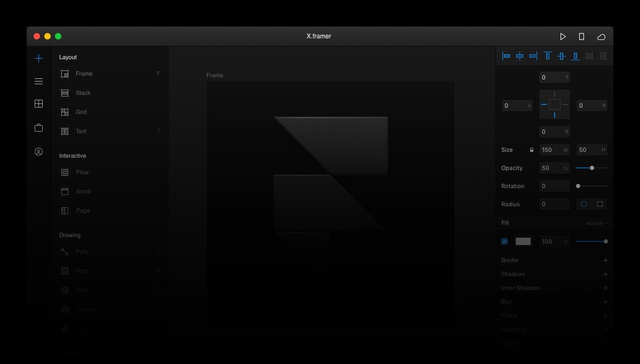Viewport: 640px width, 364px height.
Task: Align the selection to the bottom edge
Action: tap(575, 56)
